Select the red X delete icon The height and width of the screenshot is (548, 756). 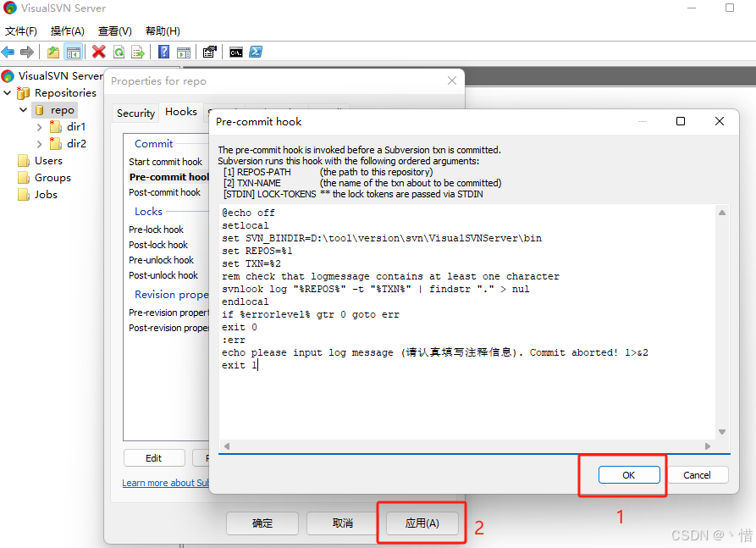(97, 52)
